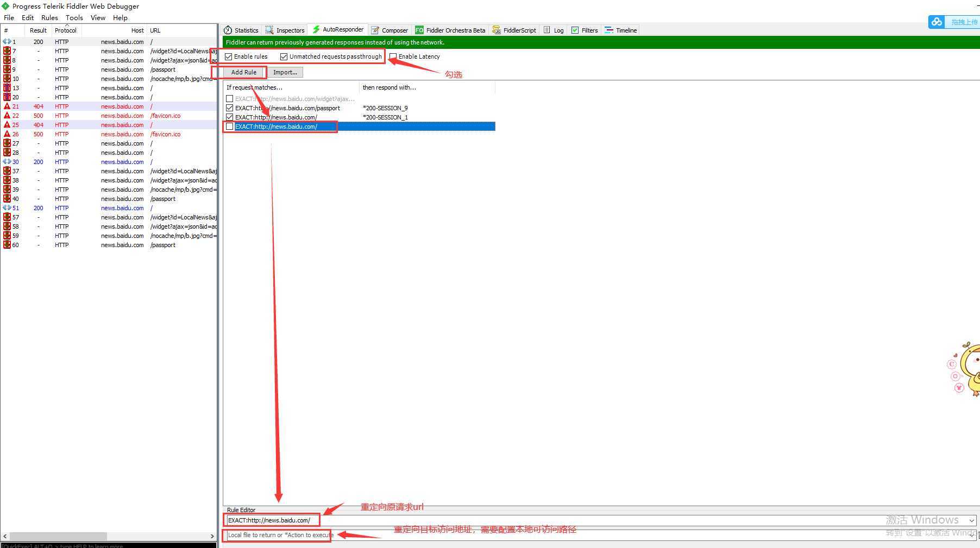Select session 22 error icon

pos(7,116)
